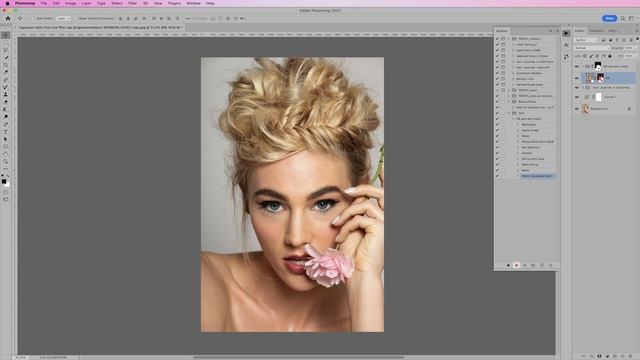Open the Filter menu
The height and width of the screenshot is (360, 640).
click(133, 3)
